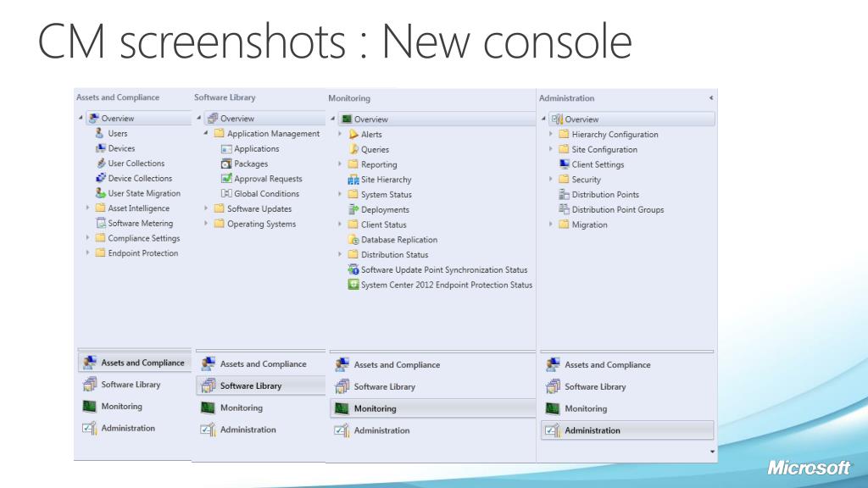This screenshot has height=488, width=868.
Task: Click the Device Collections icon
Action: [x=100, y=178]
